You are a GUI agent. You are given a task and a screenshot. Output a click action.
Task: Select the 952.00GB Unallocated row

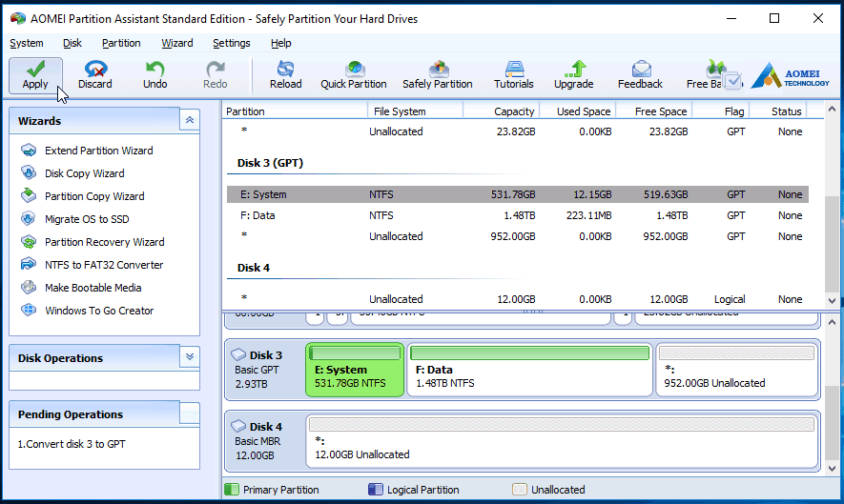pyautogui.click(x=518, y=236)
